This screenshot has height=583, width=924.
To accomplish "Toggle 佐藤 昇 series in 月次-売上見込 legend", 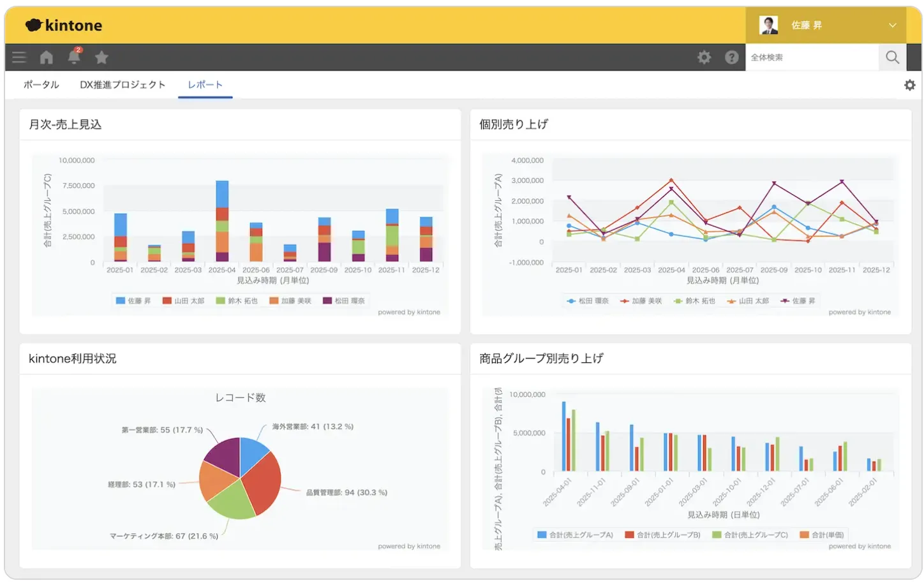I will (x=133, y=300).
